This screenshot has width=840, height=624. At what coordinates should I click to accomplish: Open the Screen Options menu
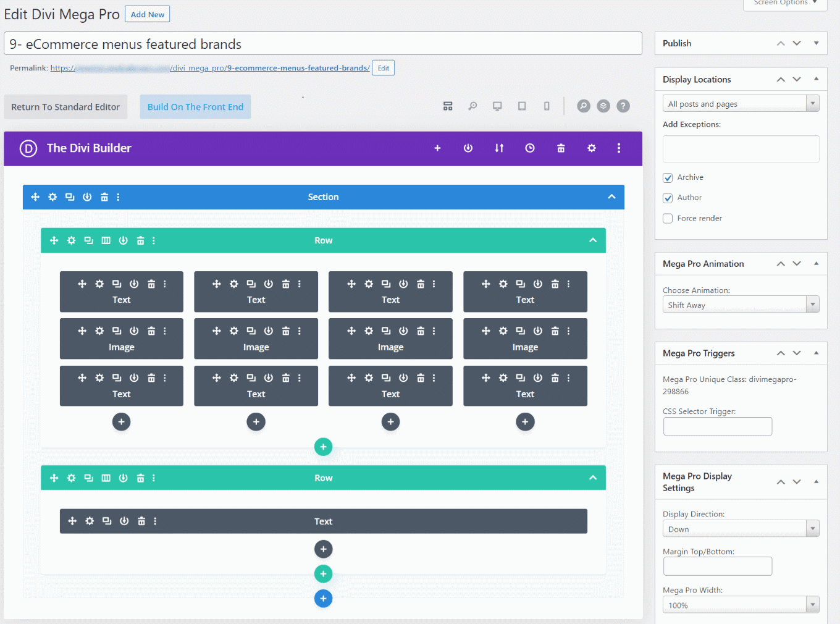(x=785, y=3)
